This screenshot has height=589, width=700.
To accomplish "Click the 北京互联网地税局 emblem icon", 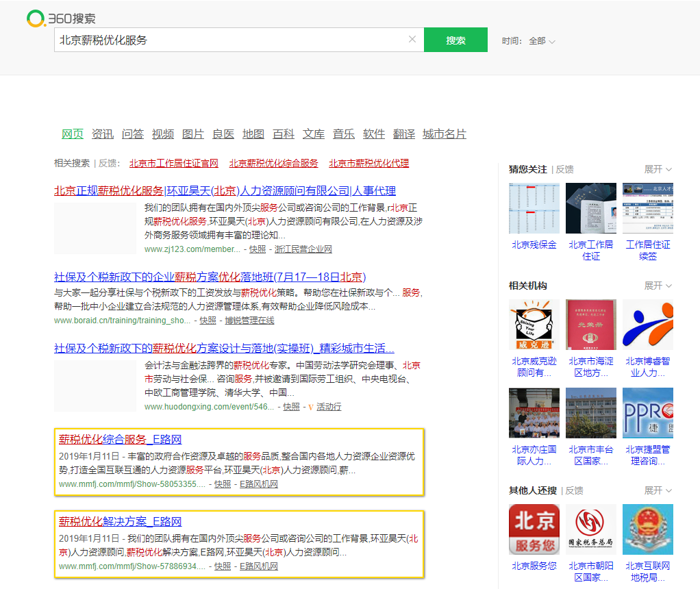I will (x=648, y=529).
